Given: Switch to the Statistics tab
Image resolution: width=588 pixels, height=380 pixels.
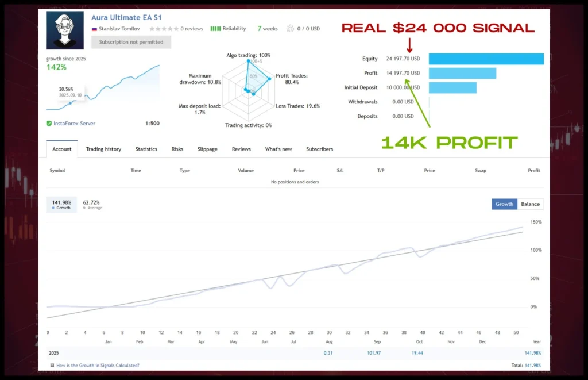Looking at the screenshot, I should tap(146, 149).
